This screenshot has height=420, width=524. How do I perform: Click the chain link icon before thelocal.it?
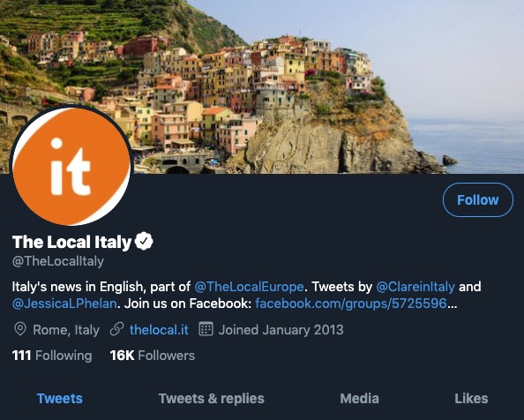(117, 329)
